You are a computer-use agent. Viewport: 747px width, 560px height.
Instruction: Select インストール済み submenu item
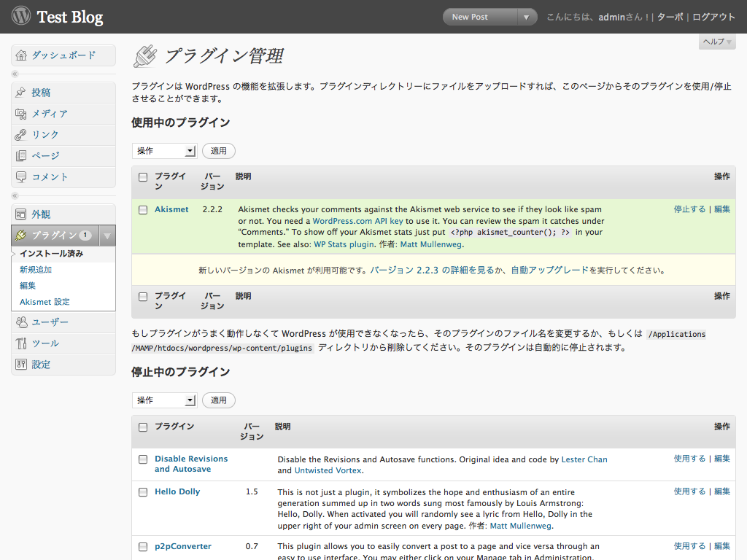pos(52,253)
